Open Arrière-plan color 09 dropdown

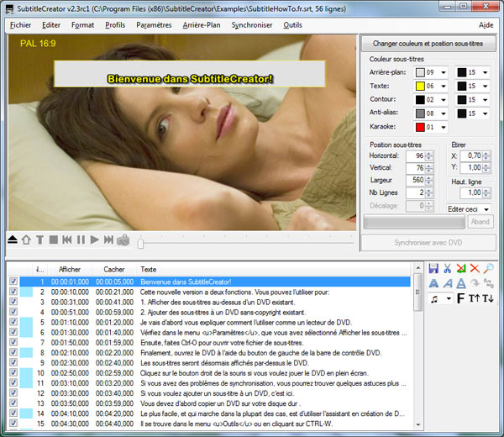point(444,72)
